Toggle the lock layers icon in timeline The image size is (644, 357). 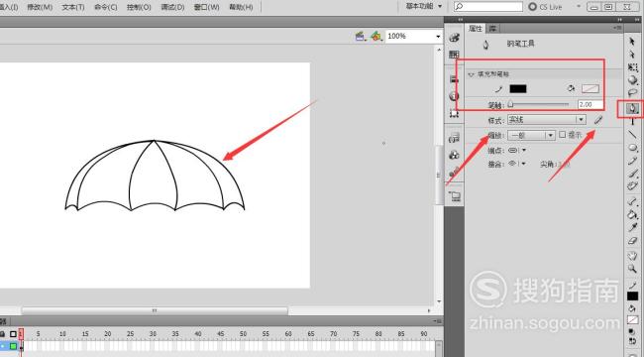[x=3, y=334]
